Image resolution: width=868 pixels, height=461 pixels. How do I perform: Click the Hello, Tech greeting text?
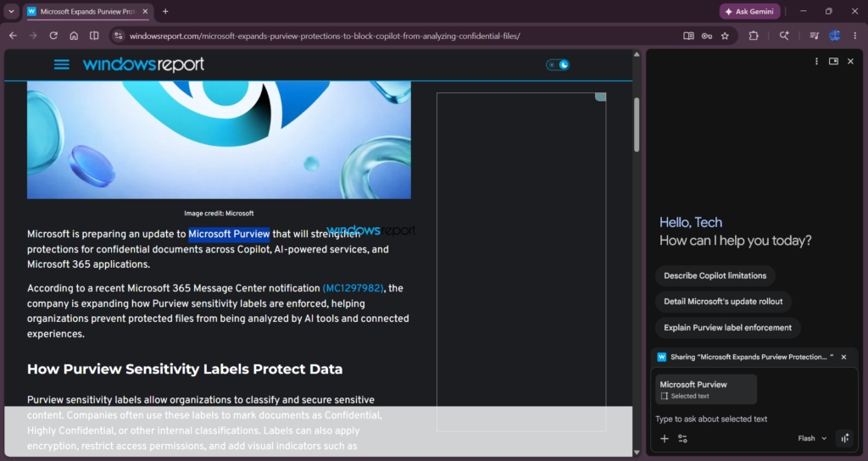(x=690, y=223)
